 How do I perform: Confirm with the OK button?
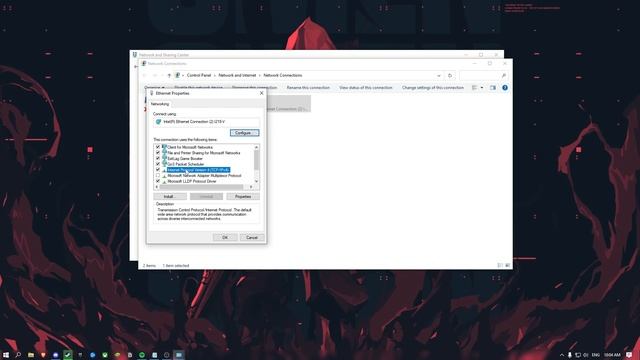[225, 238]
